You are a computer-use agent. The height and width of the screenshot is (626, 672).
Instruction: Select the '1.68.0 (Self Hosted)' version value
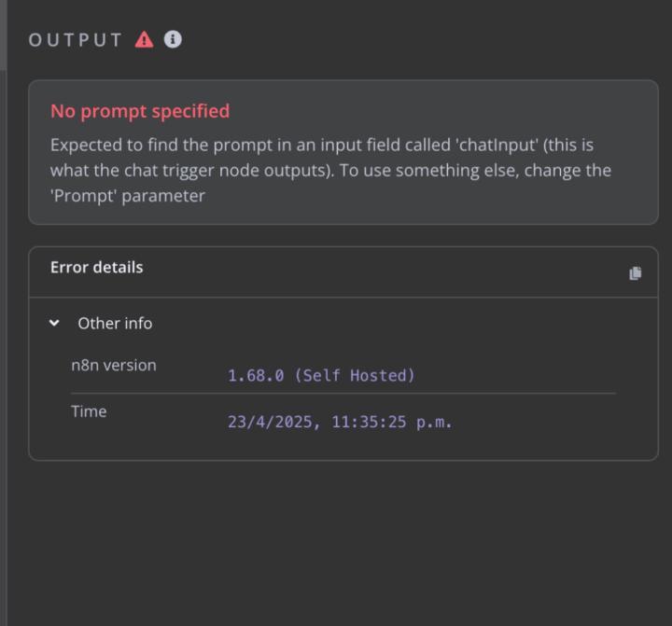(321, 376)
